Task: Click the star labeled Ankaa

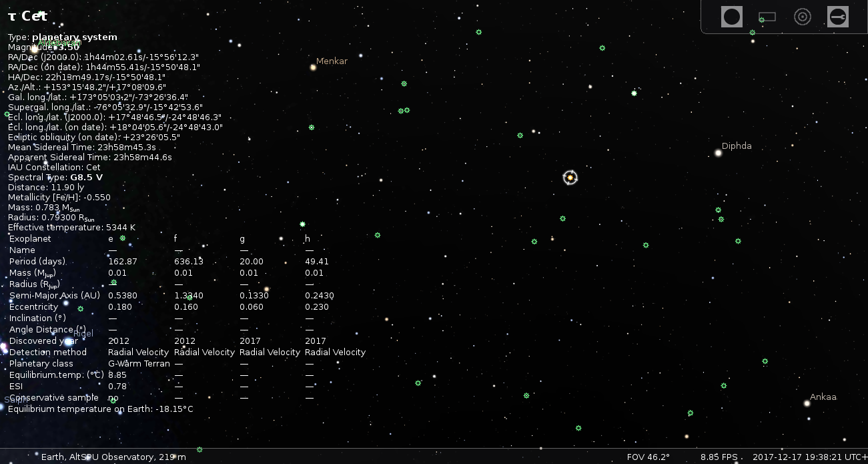Action: 807,403
